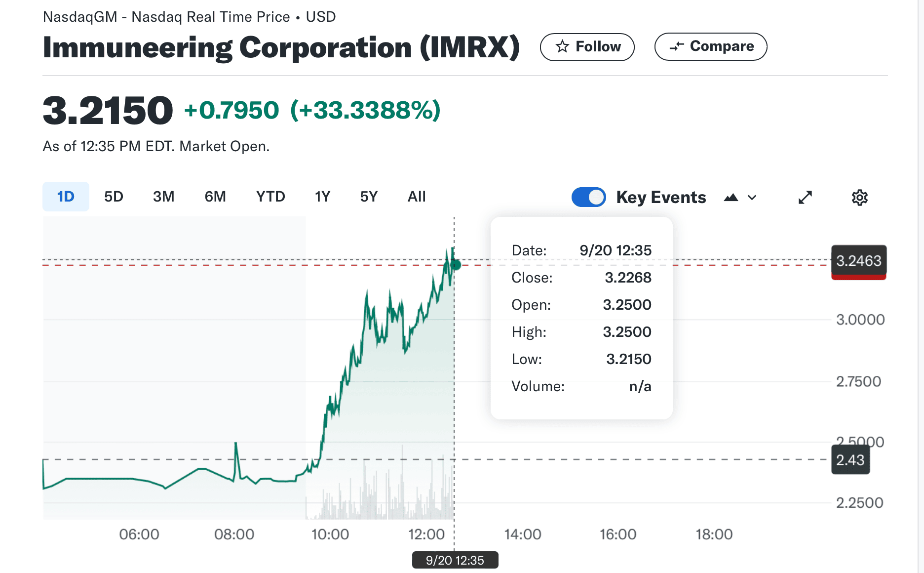Expand the chart type dropdown chevron
Viewport: 924px width, 573px height.
click(x=752, y=198)
